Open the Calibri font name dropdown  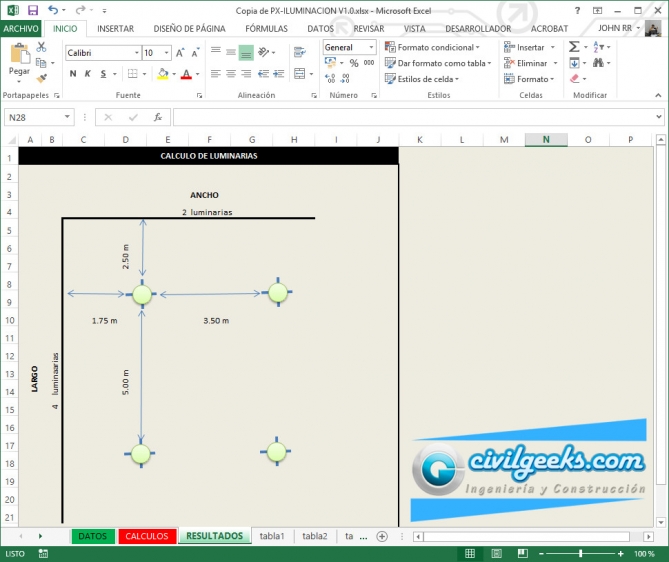click(x=136, y=52)
